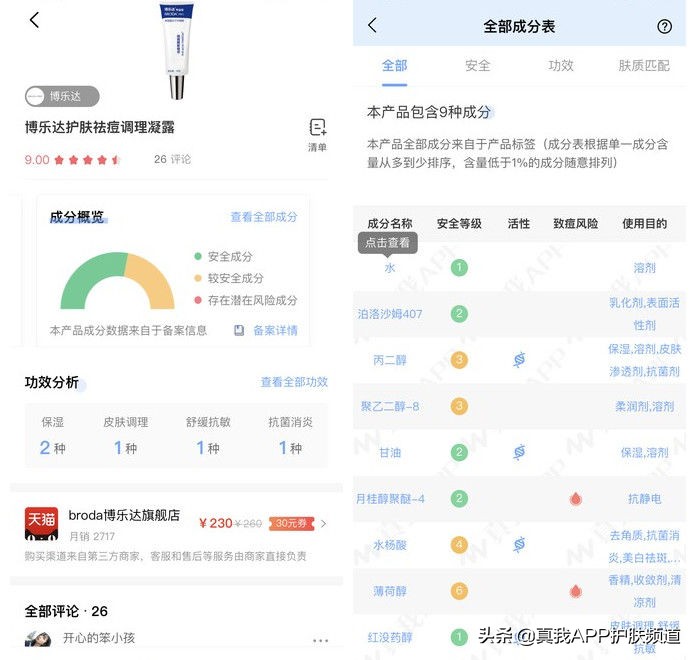The width and height of the screenshot is (696, 660).
Task: Tap the 点击查看 tooltip
Action: click(x=388, y=243)
